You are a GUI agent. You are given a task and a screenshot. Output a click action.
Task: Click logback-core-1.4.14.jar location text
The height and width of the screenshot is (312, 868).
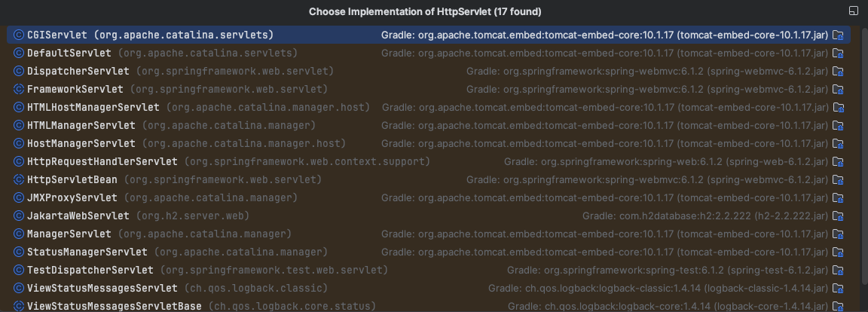coord(668,306)
